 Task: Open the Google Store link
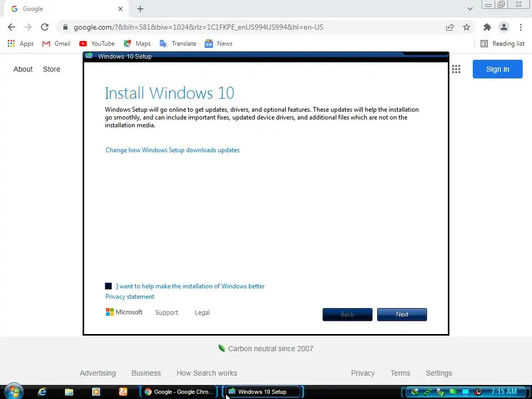point(51,69)
